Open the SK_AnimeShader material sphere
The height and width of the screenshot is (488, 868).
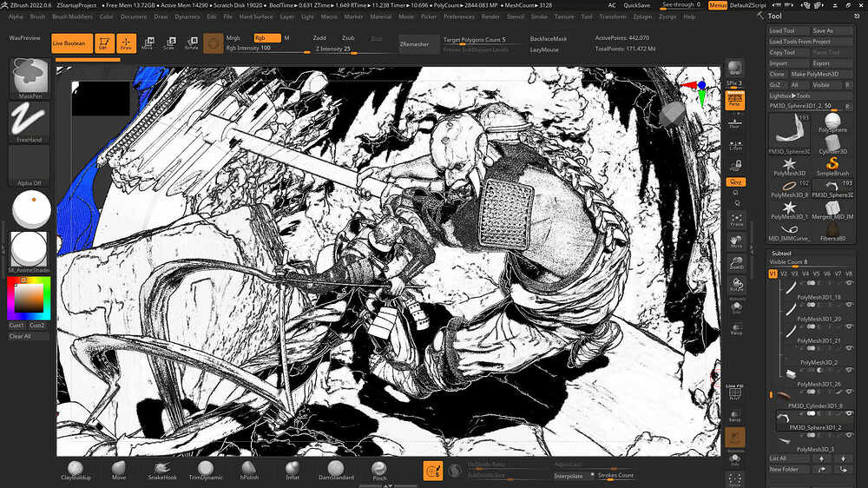tap(30, 252)
